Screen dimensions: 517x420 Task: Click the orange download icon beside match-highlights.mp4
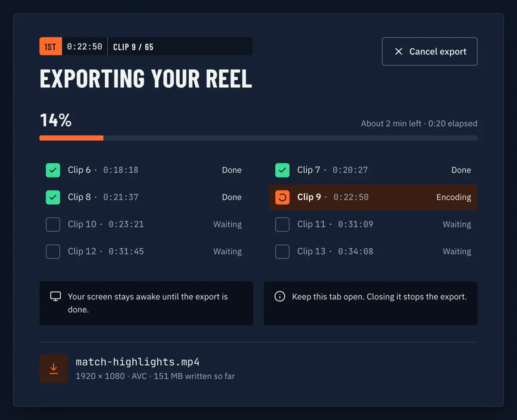pyautogui.click(x=53, y=368)
